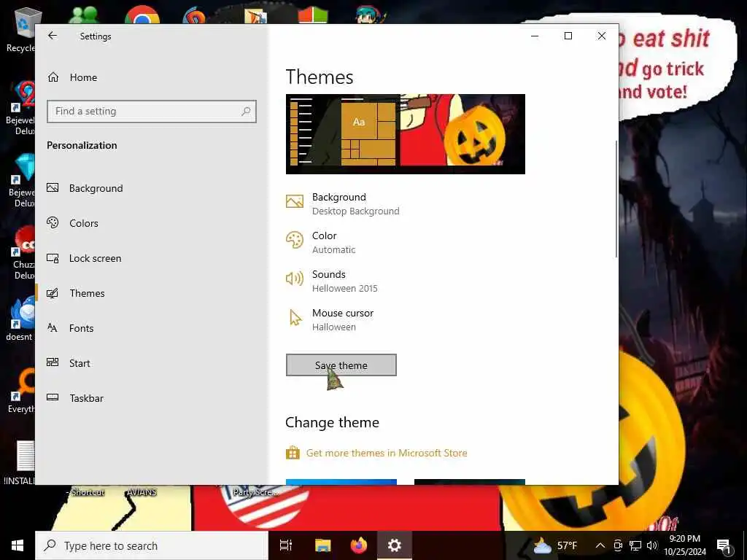
Task: Go back using the Settings back arrow
Action: (x=53, y=36)
